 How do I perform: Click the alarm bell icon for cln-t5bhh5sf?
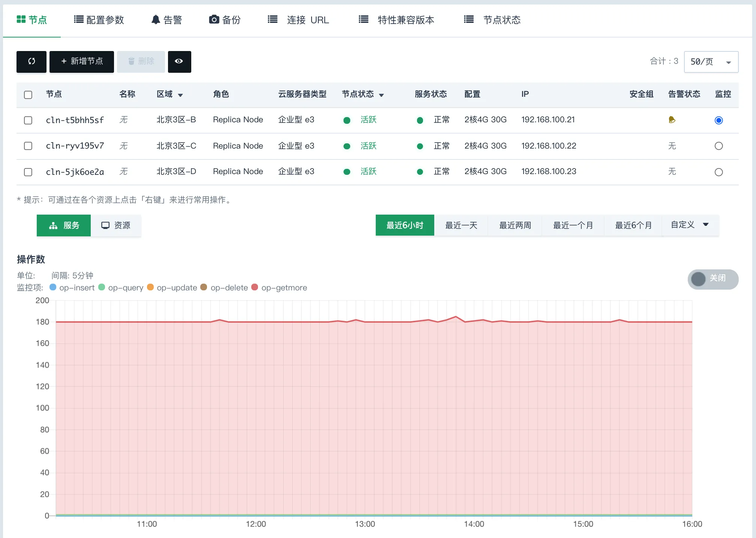672,120
